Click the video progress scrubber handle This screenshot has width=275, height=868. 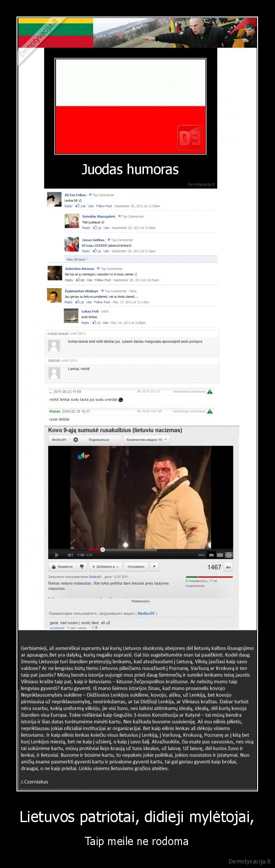click(103, 550)
